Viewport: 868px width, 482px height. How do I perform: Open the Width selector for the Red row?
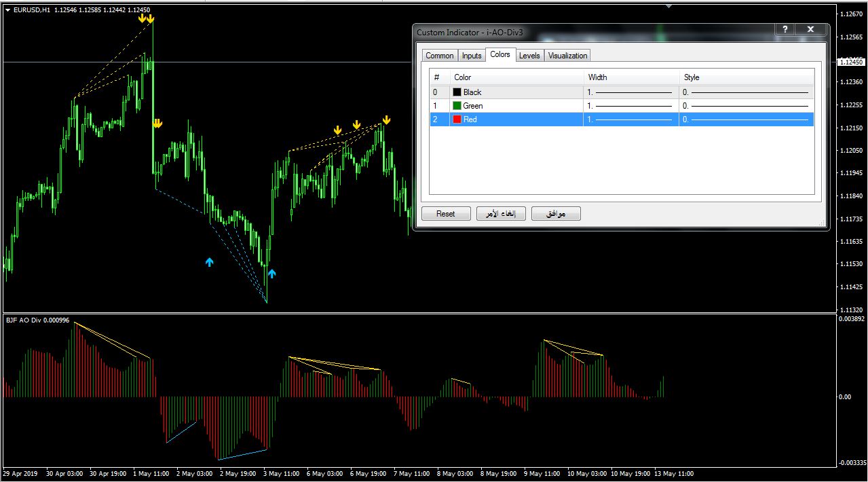point(630,119)
